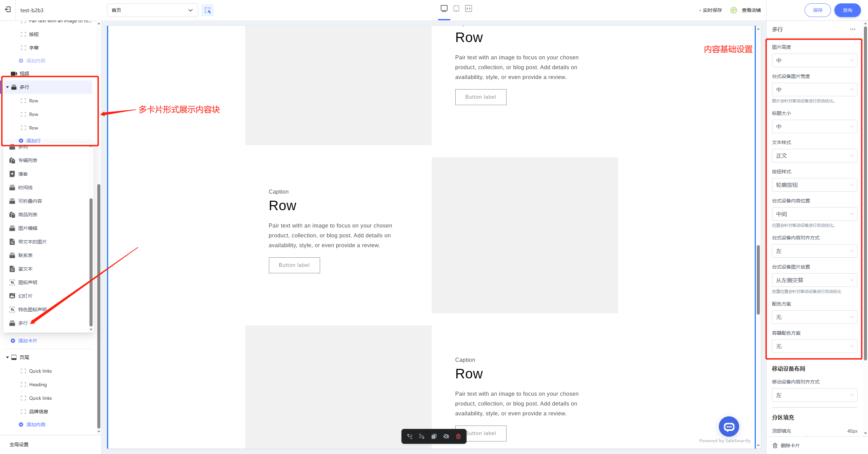Click the 带文本的图片 section icon
The width and height of the screenshot is (868, 454).
point(12,242)
